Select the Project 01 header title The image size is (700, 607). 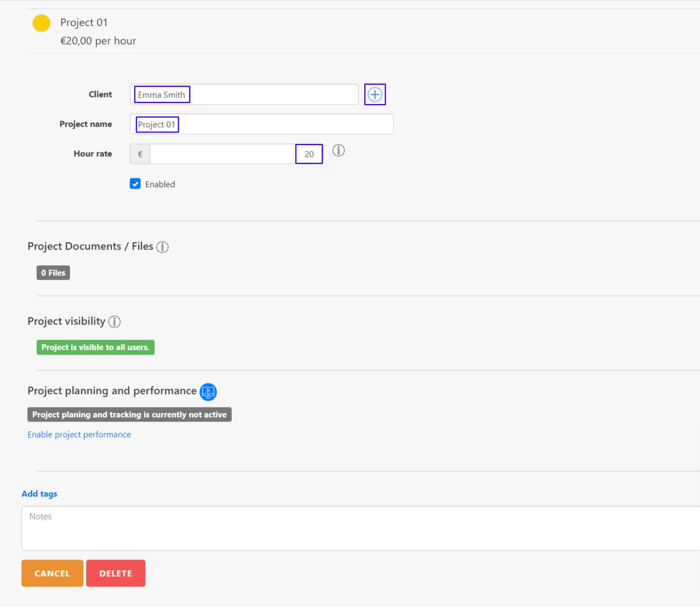[84, 23]
